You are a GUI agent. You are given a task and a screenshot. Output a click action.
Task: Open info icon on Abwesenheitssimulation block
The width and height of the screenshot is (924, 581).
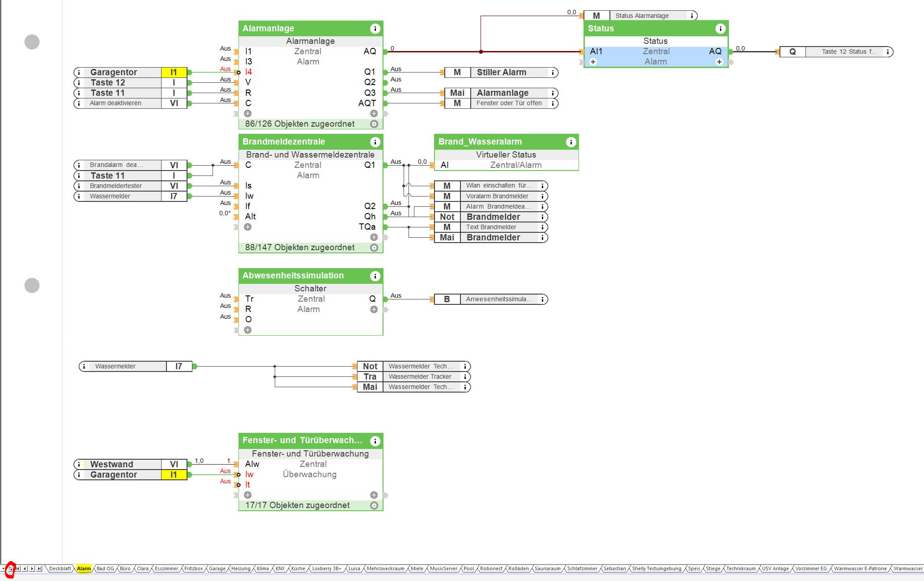click(x=375, y=276)
